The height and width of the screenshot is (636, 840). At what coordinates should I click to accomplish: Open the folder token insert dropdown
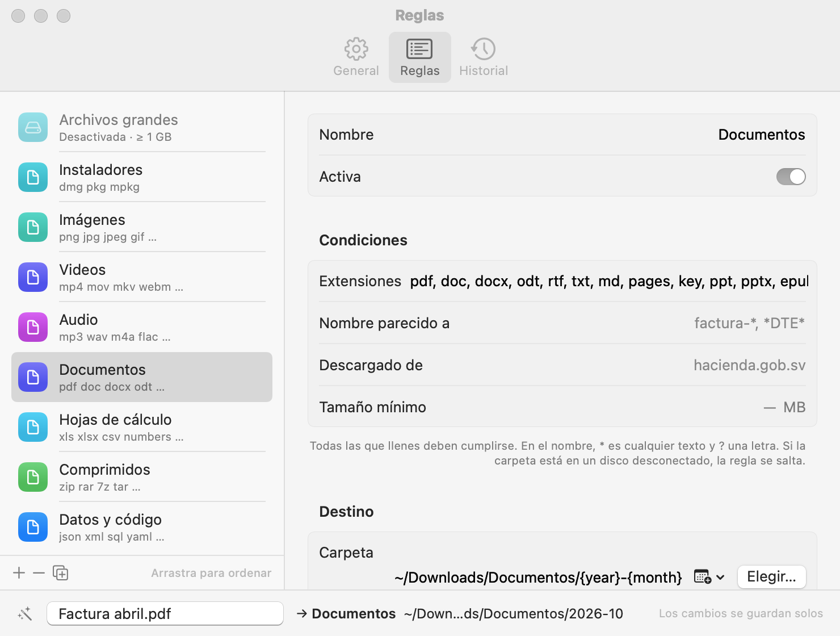(709, 577)
